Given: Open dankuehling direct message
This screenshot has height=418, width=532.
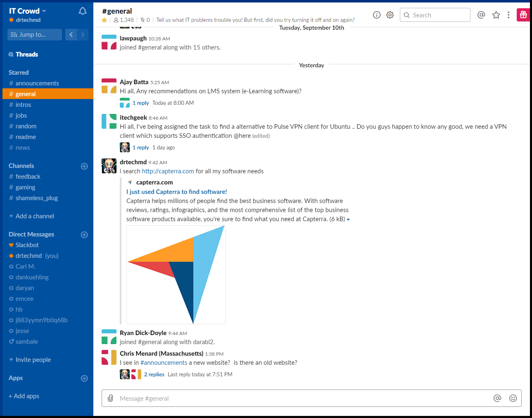Looking at the screenshot, I should coord(32,277).
